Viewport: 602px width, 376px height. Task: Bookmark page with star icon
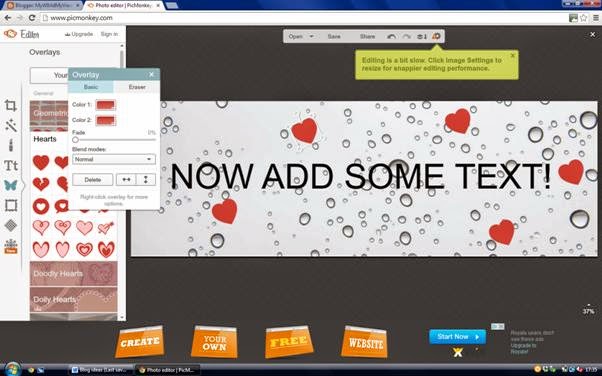(x=584, y=18)
